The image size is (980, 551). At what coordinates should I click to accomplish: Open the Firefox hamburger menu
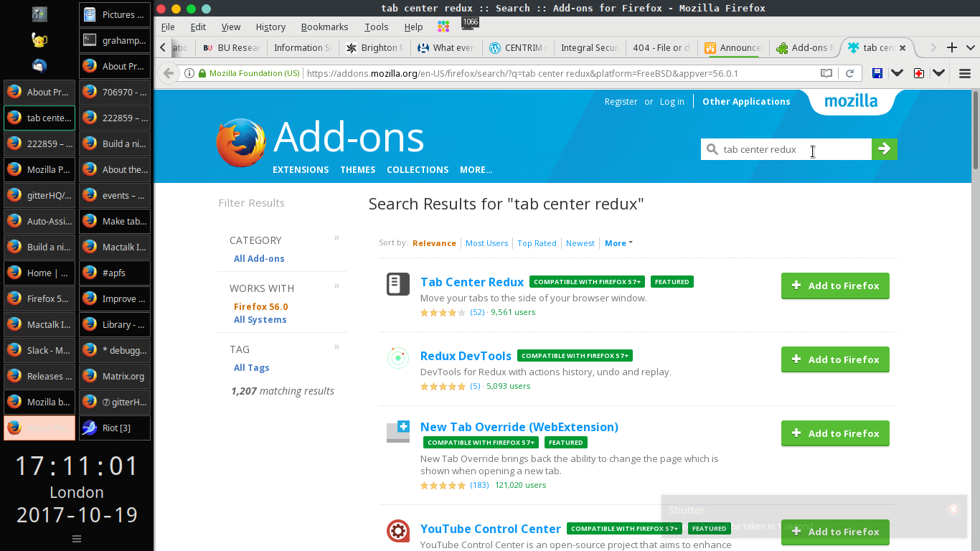pyautogui.click(x=965, y=73)
